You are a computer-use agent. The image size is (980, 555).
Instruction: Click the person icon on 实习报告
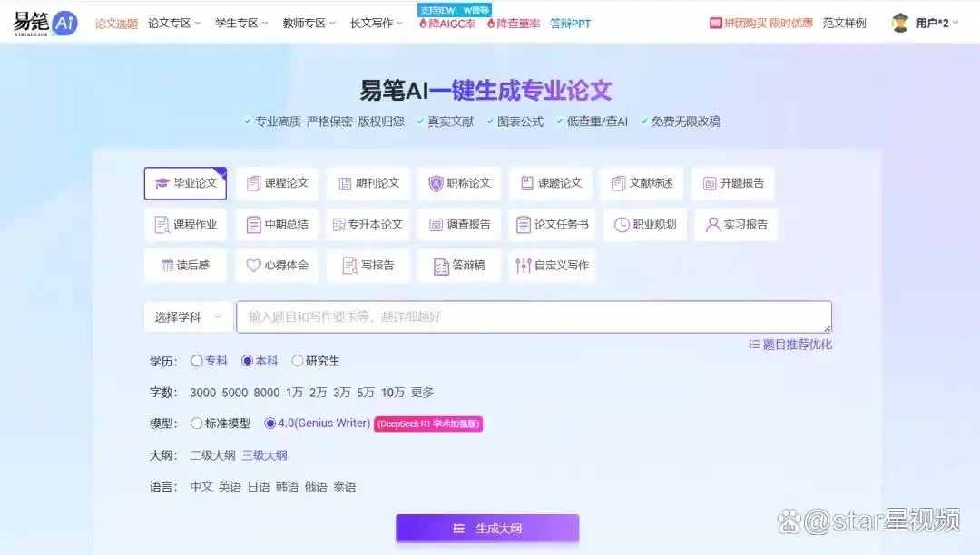(x=712, y=225)
